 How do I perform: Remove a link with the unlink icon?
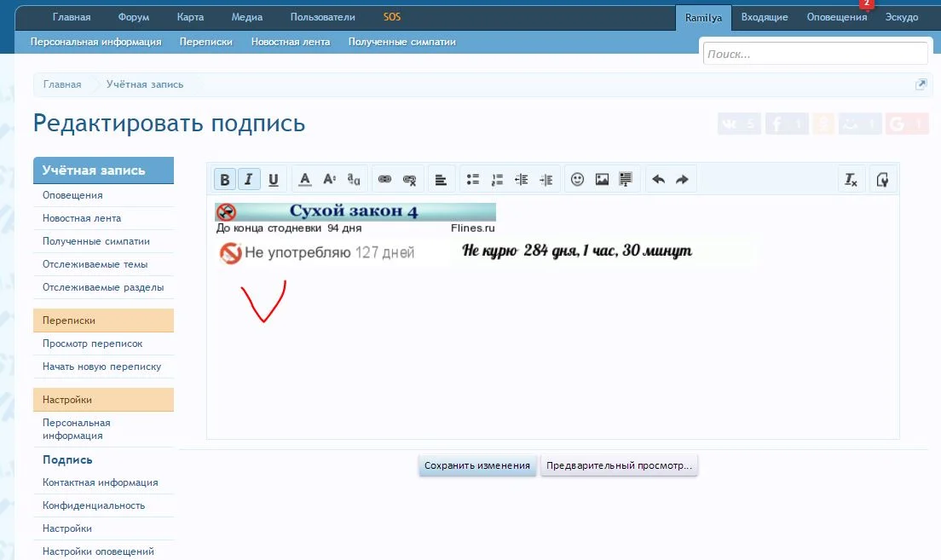point(409,179)
